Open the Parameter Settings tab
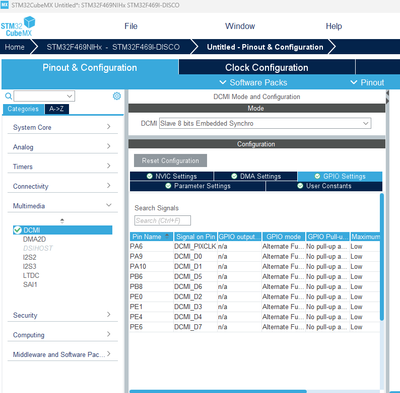This screenshot has width=400, height=393. [198, 186]
